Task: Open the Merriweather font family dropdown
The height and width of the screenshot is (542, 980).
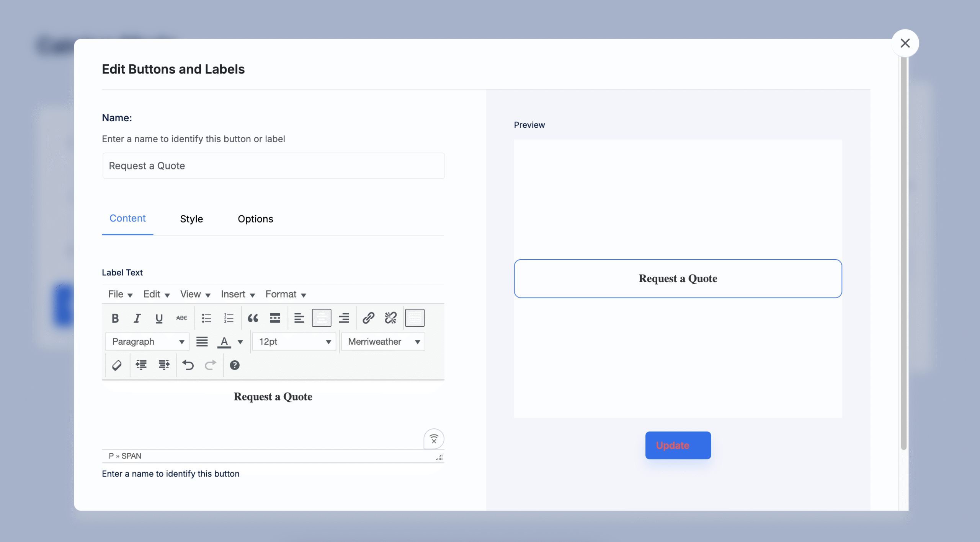Action: tap(383, 342)
